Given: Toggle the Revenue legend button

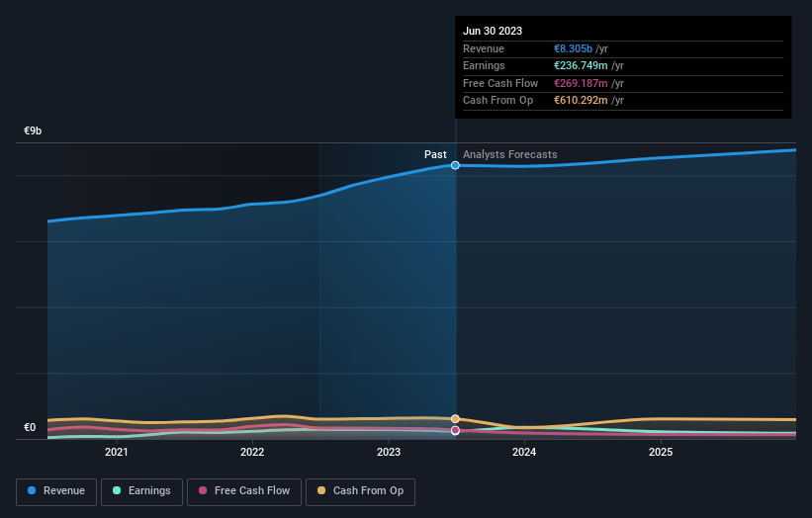Looking at the screenshot, I should [x=56, y=491].
